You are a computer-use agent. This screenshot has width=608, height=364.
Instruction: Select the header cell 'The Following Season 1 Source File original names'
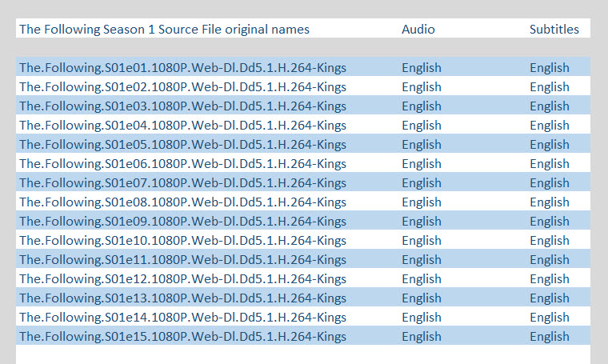[165, 30]
